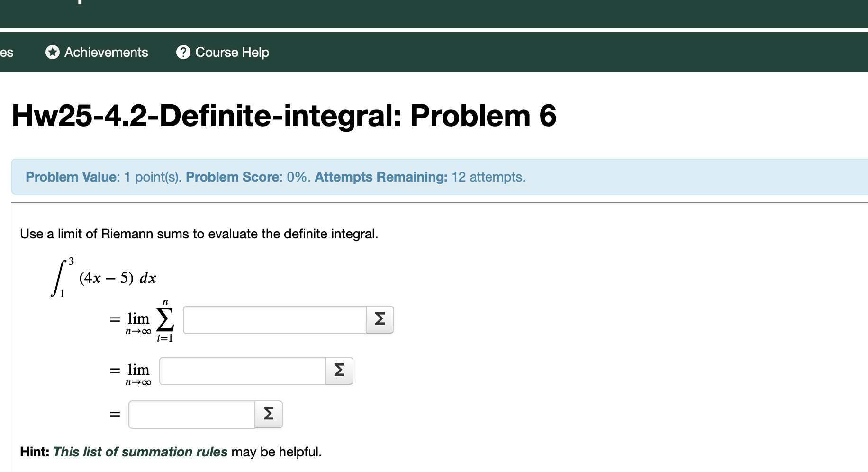Click the summation expression input field

tap(275, 319)
